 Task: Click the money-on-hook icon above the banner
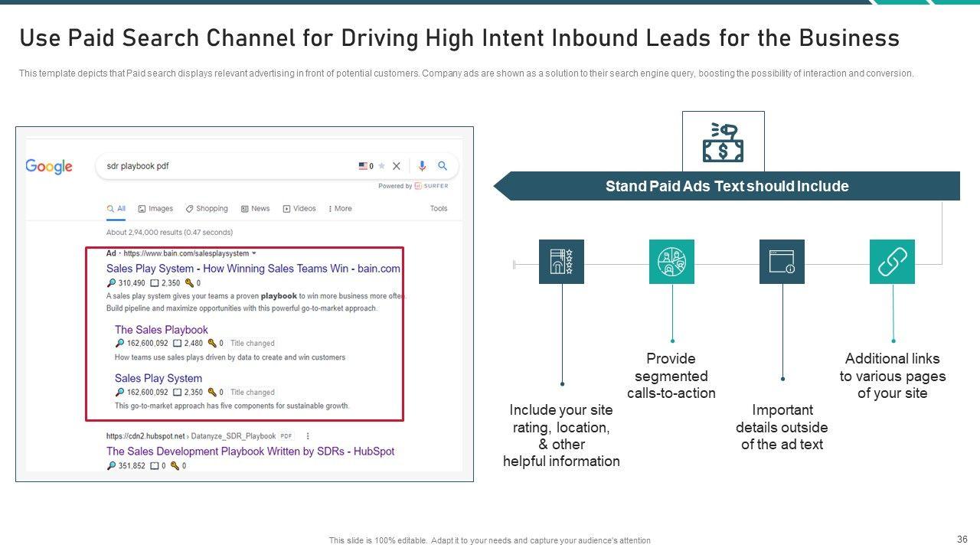pos(724,142)
